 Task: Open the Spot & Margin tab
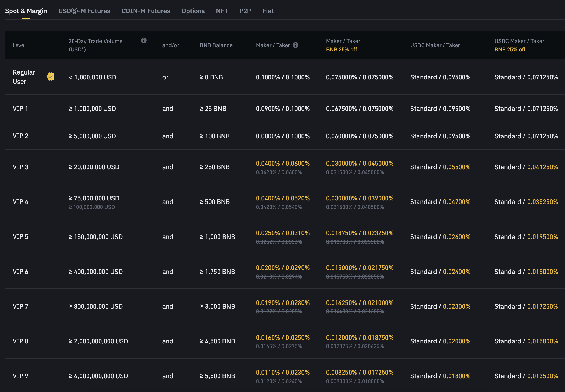[26, 11]
